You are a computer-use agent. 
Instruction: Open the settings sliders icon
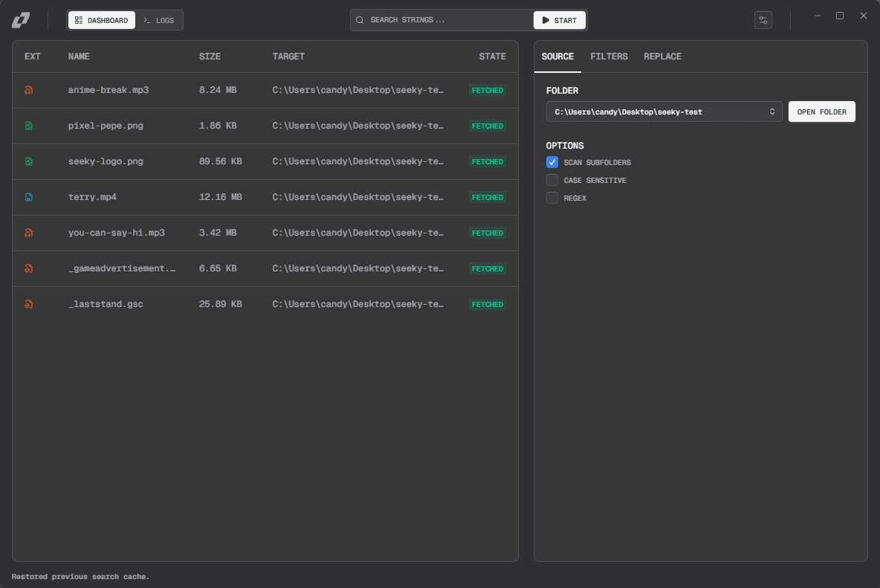pos(763,20)
